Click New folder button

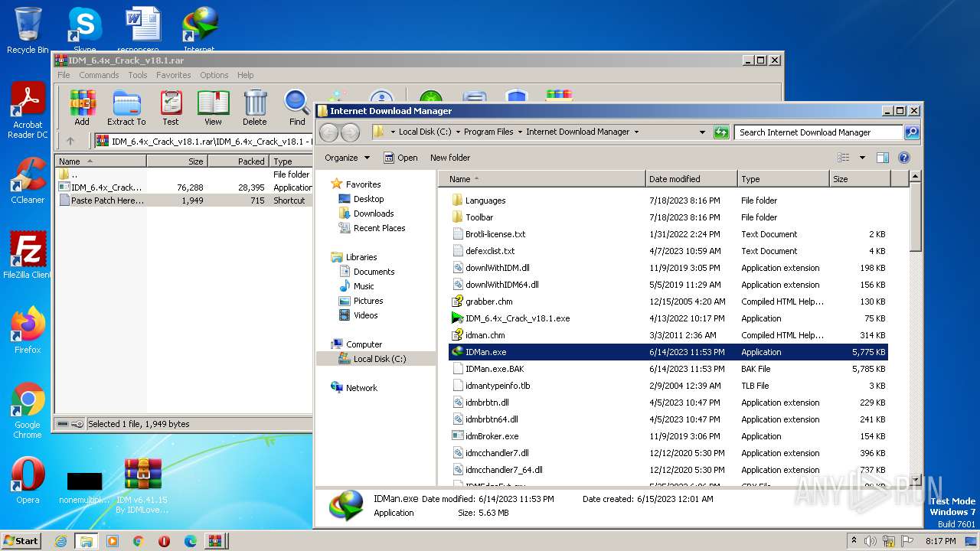coord(450,158)
